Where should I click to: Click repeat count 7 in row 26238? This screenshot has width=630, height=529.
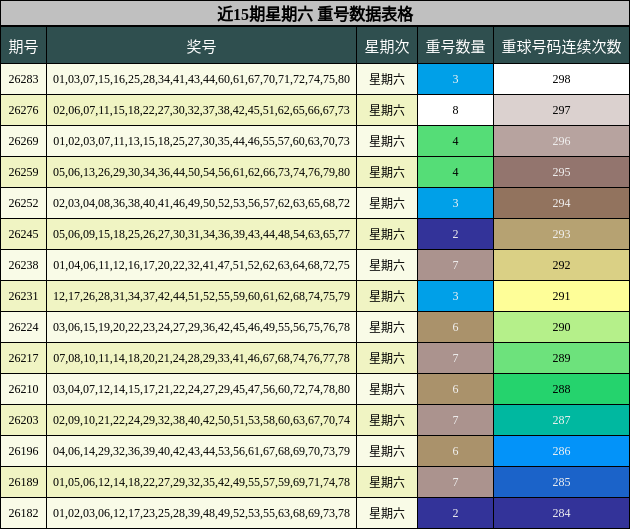click(455, 265)
